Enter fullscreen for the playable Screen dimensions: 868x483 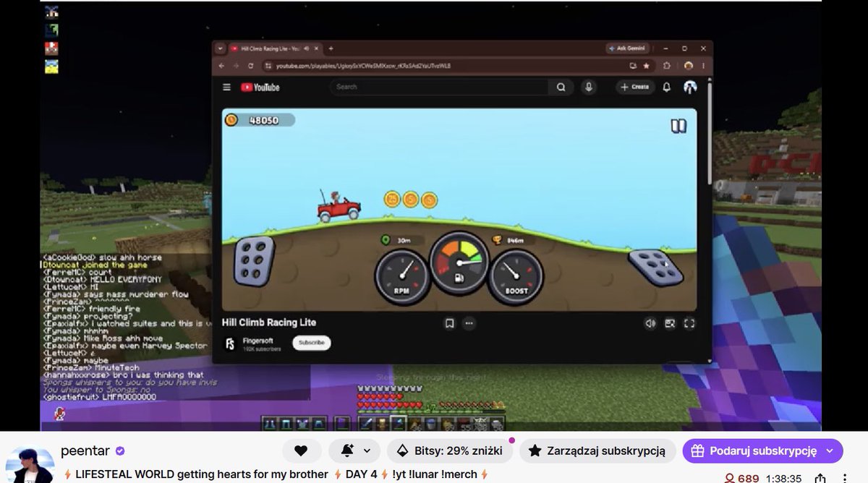689,323
